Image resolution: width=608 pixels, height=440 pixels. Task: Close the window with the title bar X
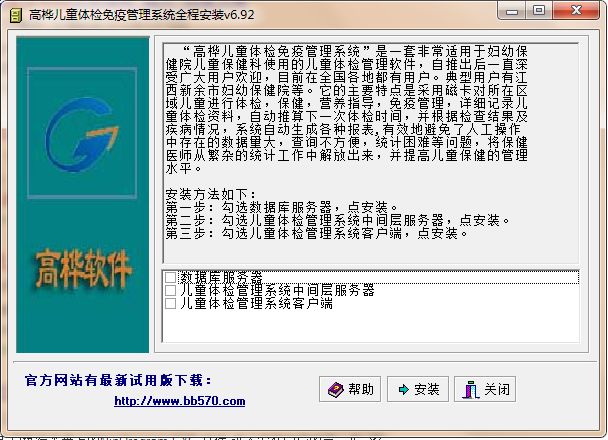[576, 11]
